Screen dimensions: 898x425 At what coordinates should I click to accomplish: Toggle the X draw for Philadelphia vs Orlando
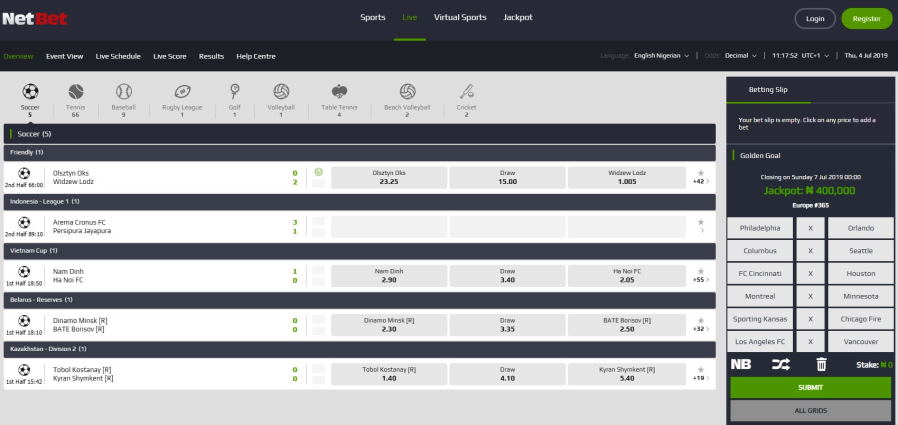(x=810, y=228)
